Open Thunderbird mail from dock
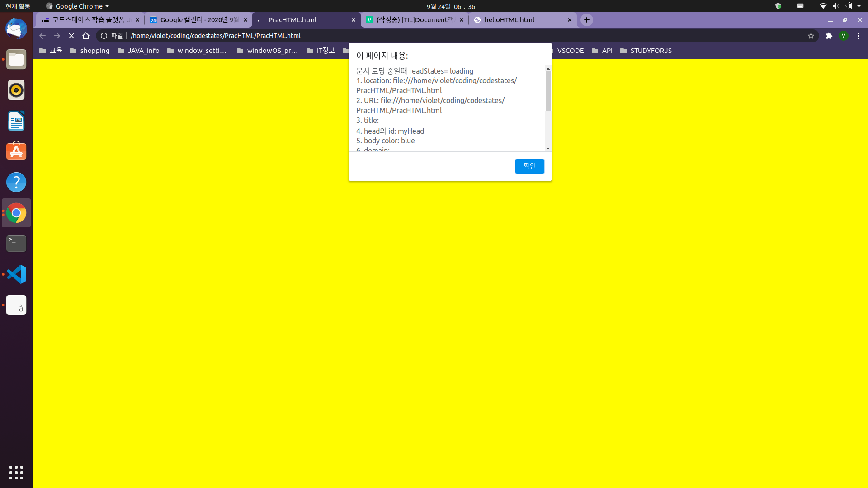 (16, 29)
